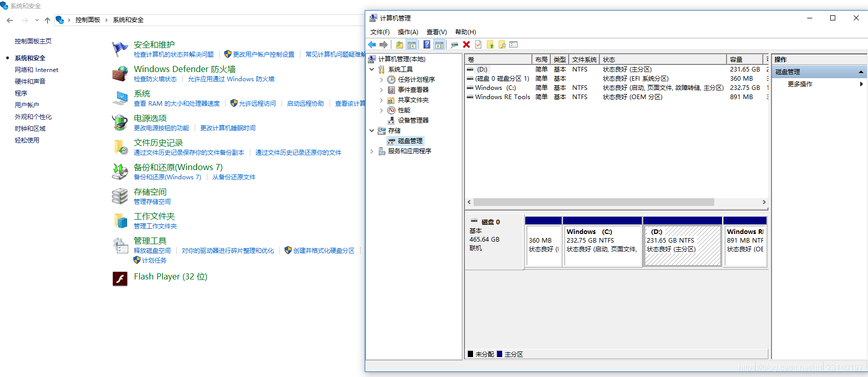Screen dimensions: 868x377
Task: Click the 安全和维护 flag icon
Action: pos(120,49)
